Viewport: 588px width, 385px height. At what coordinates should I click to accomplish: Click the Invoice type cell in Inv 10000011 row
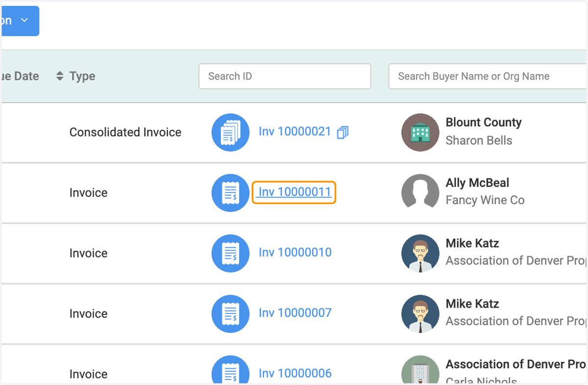88,193
